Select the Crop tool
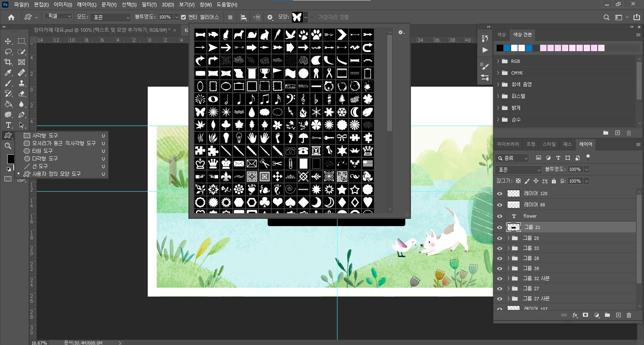This screenshot has width=644, height=345. click(8, 62)
